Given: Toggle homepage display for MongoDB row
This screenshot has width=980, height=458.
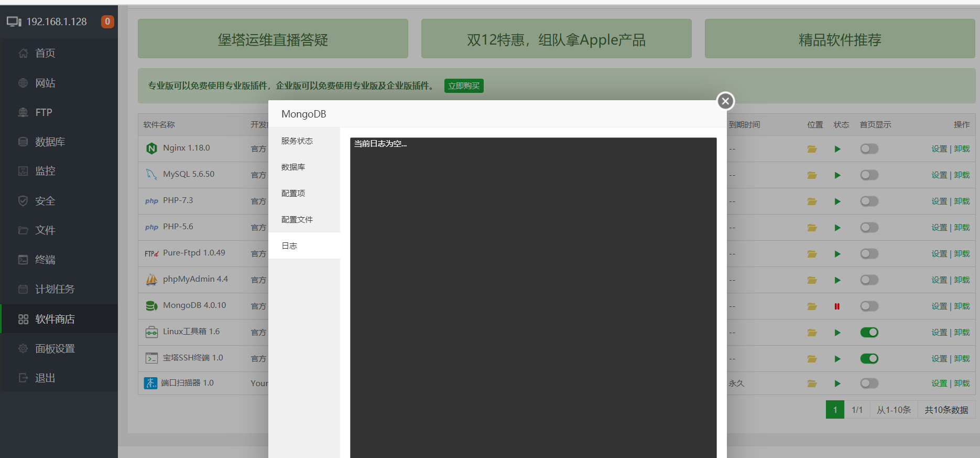Looking at the screenshot, I should [x=869, y=306].
